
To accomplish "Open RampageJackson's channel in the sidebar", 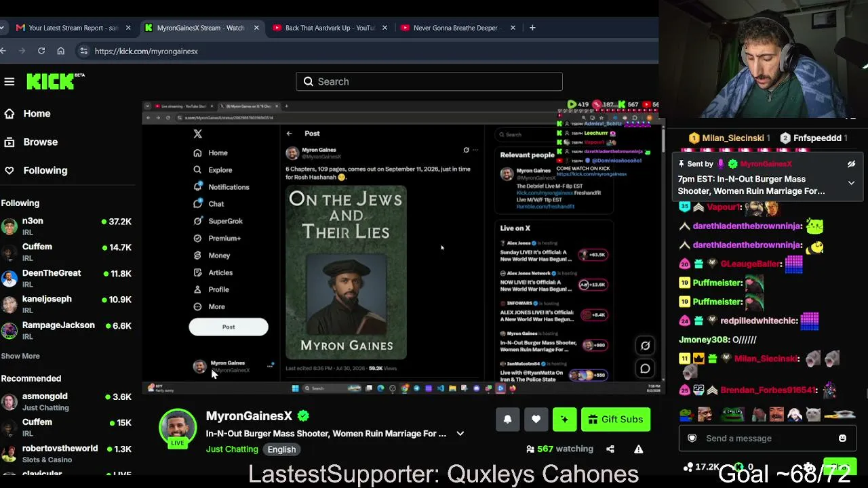I will point(68,331).
